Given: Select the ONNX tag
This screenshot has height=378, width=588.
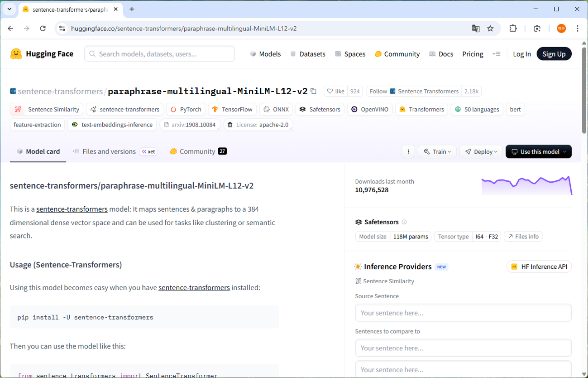Looking at the screenshot, I should (276, 110).
